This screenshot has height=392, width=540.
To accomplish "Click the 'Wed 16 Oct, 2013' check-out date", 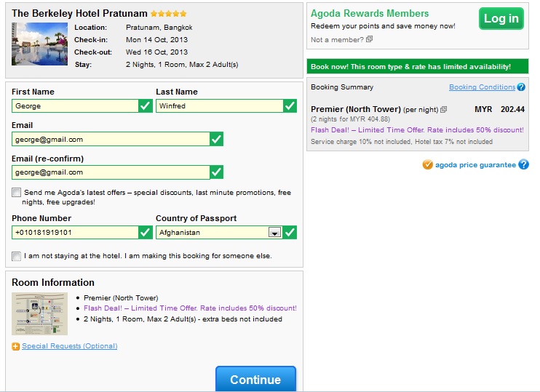I will point(156,52).
